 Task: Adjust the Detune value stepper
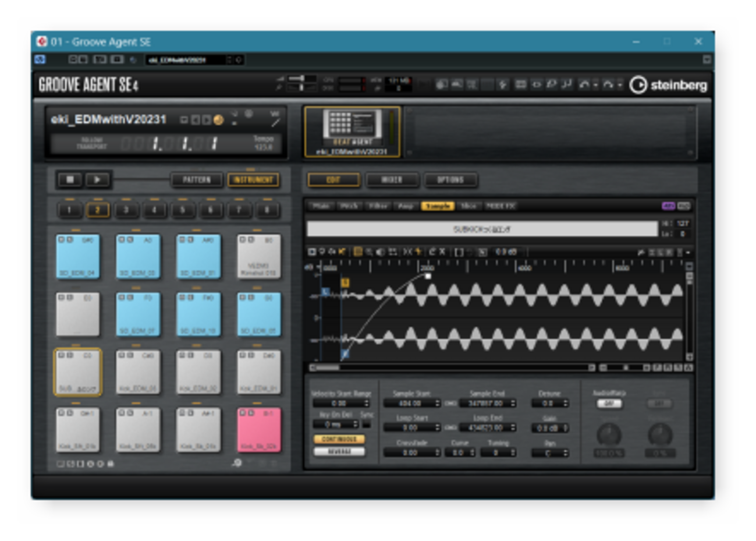coord(550,403)
